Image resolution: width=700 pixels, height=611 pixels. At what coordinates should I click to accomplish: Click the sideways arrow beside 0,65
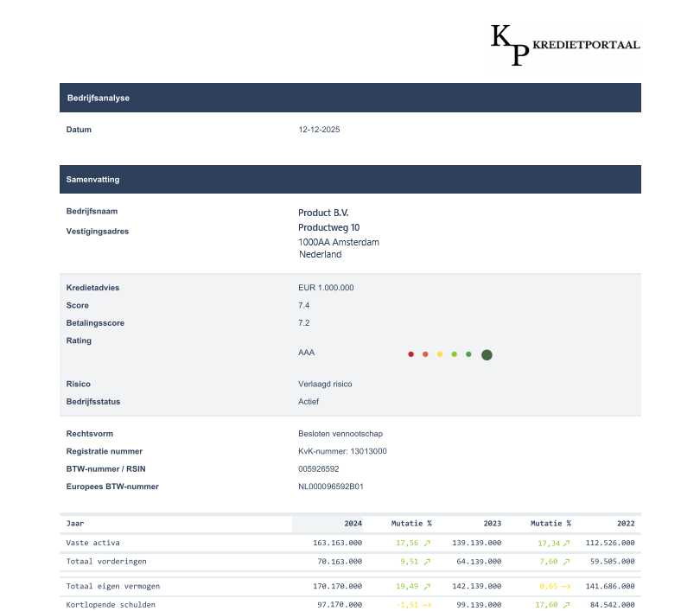(567, 586)
